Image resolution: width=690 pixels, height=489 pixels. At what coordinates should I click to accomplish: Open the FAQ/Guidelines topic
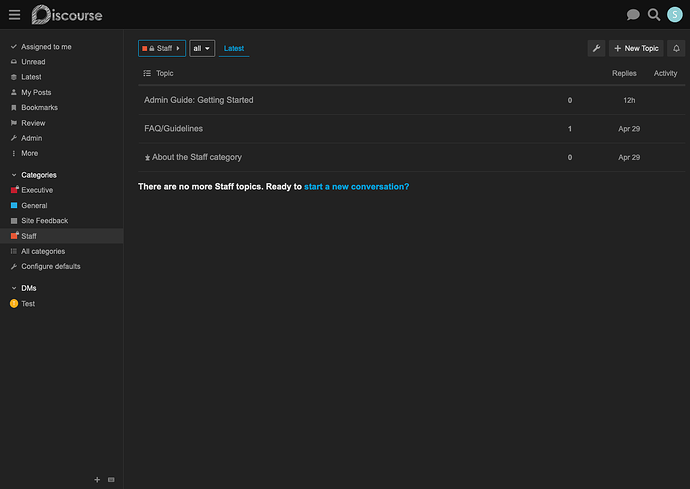coord(173,129)
